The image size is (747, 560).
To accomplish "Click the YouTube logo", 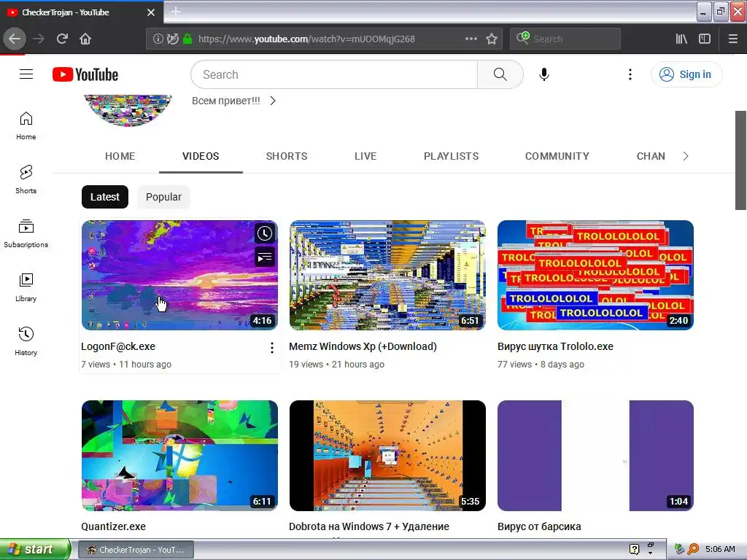I will tap(85, 75).
